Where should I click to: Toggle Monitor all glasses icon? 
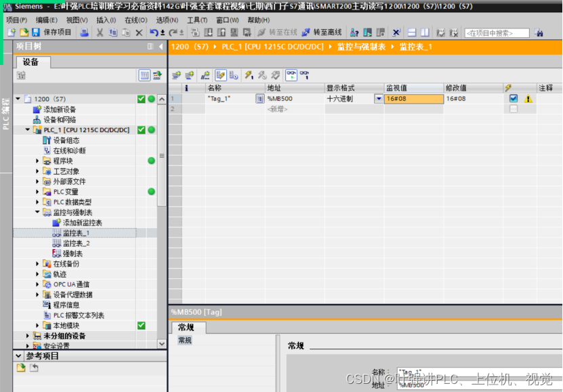pyautogui.click(x=291, y=75)
